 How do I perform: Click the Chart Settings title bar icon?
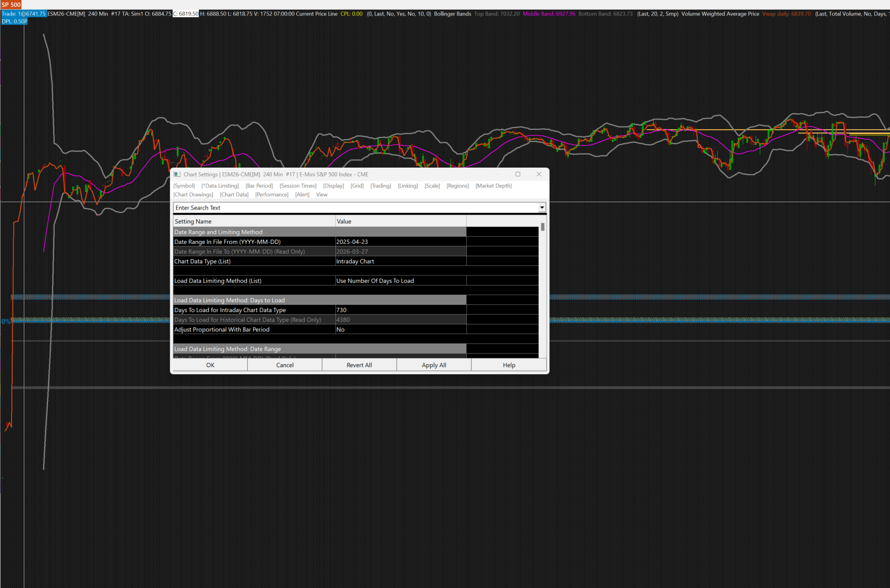[x=177, y=174]
